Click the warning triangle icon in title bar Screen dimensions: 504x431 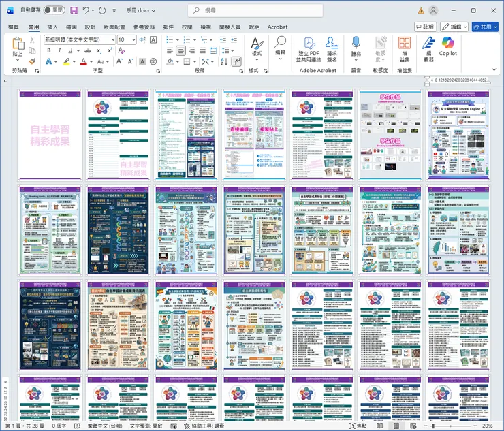click(x=421, y=11)
